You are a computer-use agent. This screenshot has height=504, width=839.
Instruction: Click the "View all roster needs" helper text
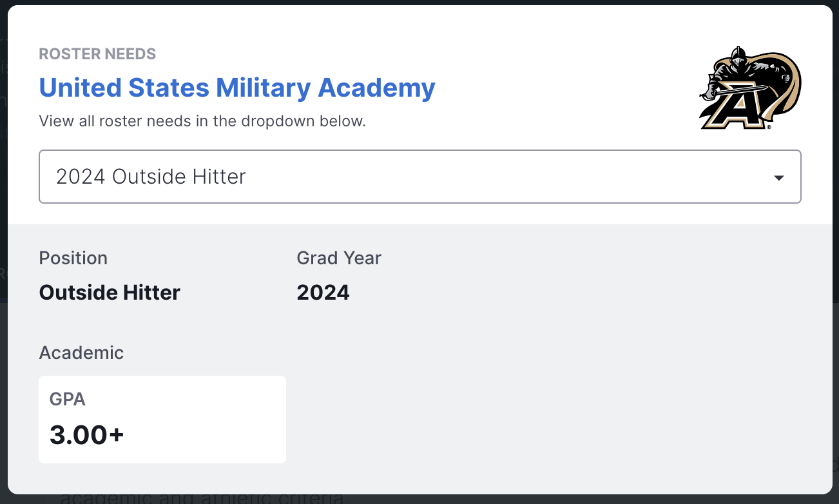click(x=202, y=121)
